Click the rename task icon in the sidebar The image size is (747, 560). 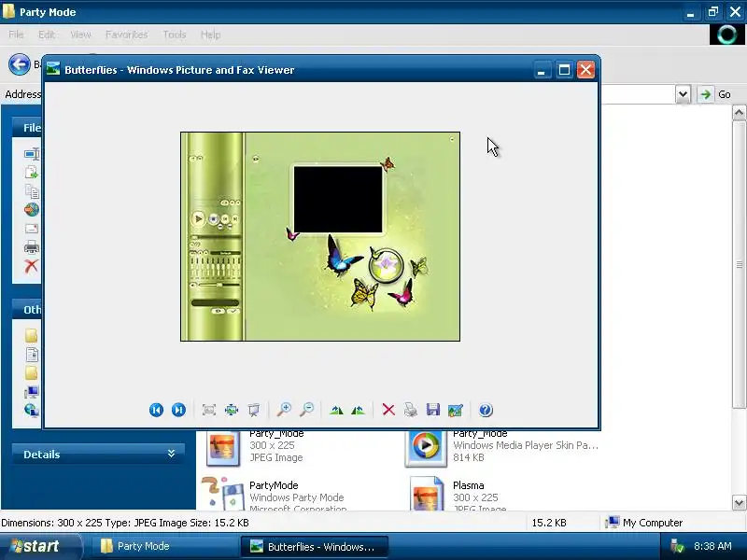32,154
